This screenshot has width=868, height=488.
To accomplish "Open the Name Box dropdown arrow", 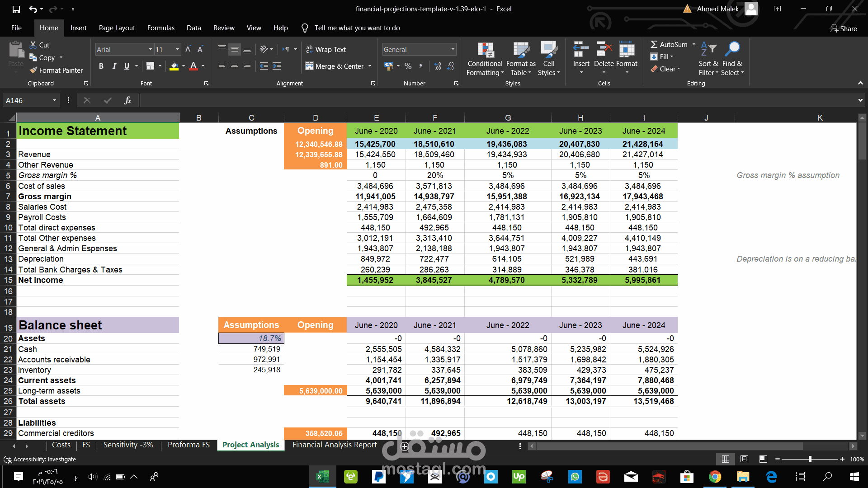I will [54, 100].
